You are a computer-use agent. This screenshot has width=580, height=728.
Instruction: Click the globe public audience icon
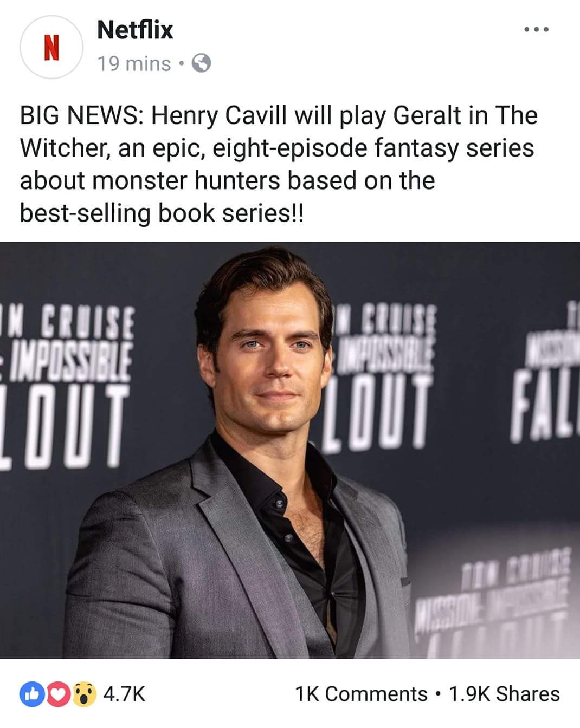pyautogui.click(x=202, y=64)
